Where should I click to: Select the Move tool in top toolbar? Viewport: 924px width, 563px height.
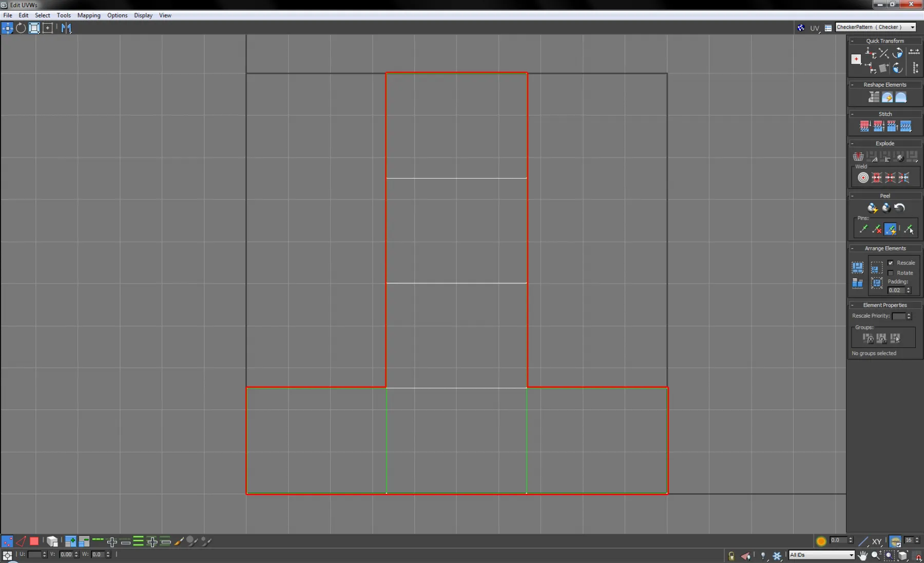click(7, 28)
